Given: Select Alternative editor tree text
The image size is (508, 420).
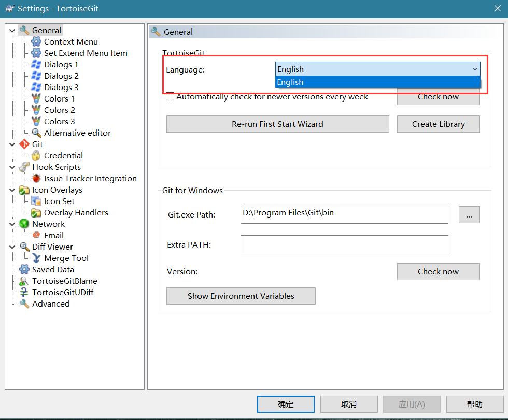Looking at the screenshot, I should pyautogui.click(x=77, y=133).
